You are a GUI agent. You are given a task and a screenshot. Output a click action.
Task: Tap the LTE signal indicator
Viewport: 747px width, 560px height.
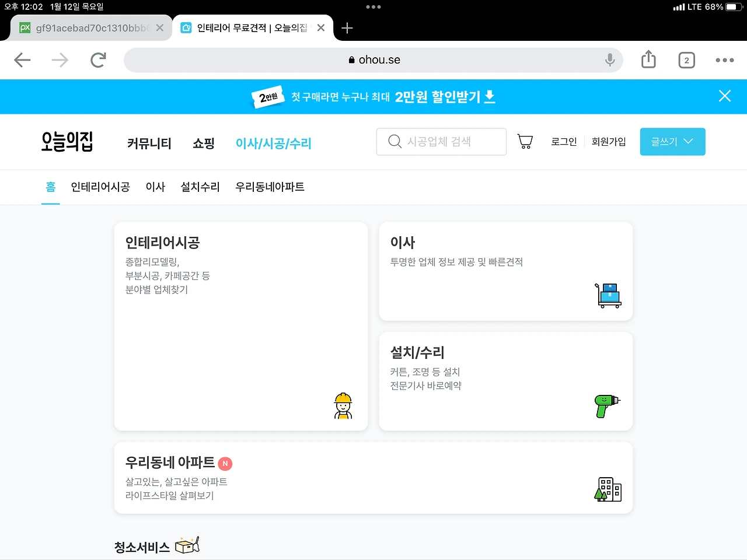click(x=687, y=7)
